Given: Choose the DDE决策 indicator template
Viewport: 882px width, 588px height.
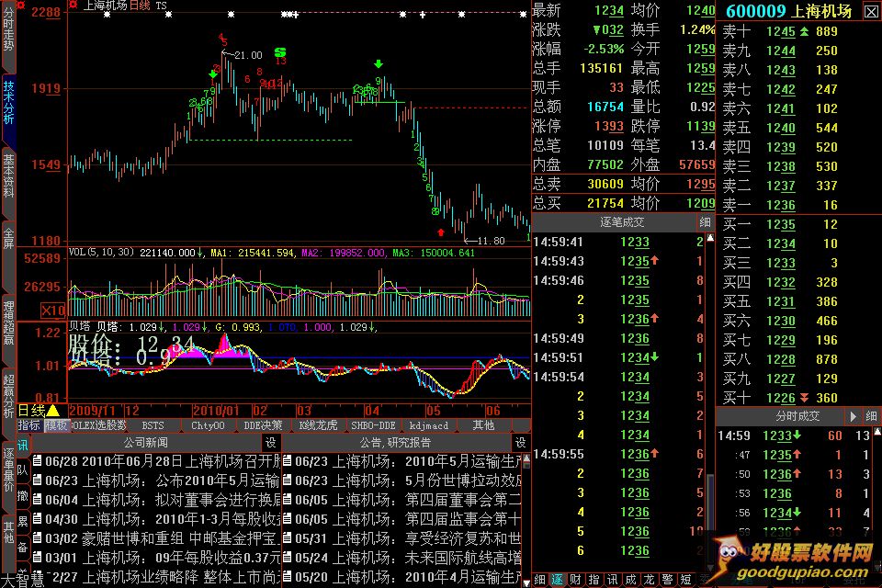Looking at the screenshot, I should [265, 425].
